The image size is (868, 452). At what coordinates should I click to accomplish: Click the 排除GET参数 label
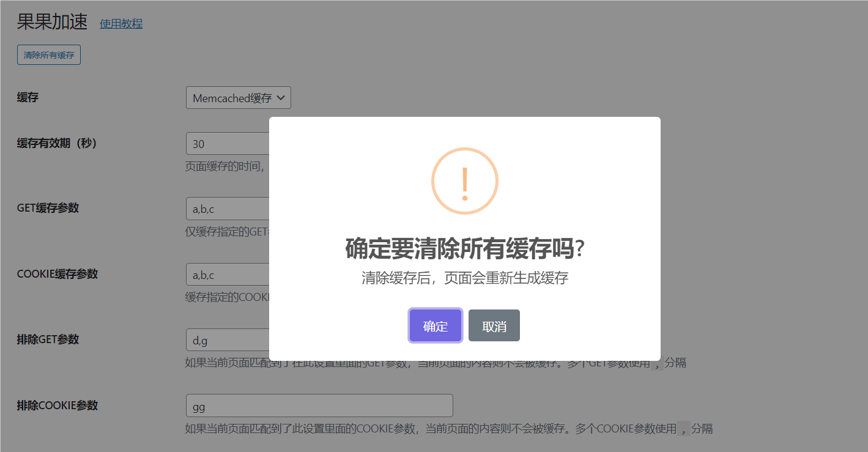(x=48, y=339)
